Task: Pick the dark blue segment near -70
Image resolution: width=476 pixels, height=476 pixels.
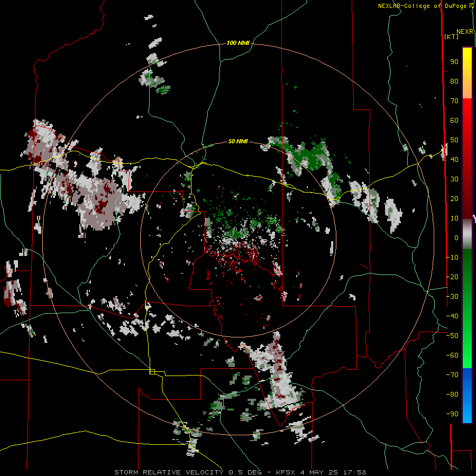Action: click(x=467, y=377)
